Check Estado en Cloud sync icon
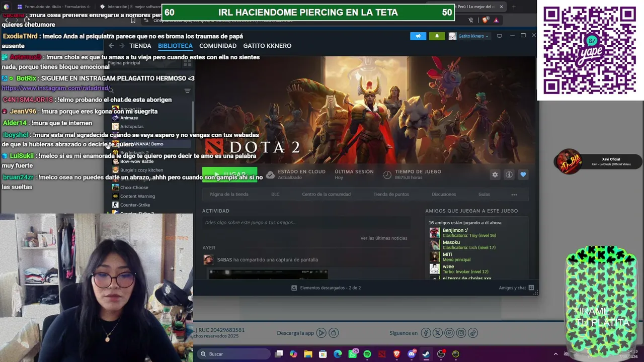This screenshot has width=644, height=362. [x=270, y=175]
